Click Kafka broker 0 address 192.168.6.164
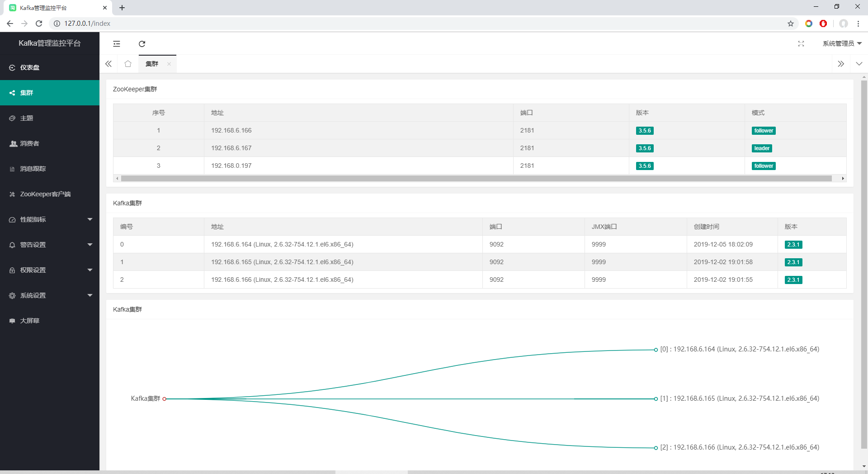 [282, 244]
